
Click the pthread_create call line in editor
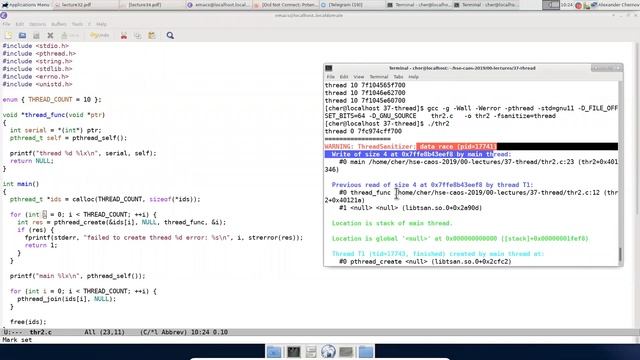point(122,222)
